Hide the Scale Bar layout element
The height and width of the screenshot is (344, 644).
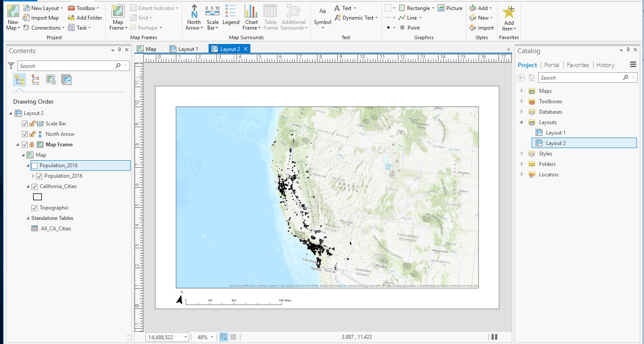(25, 123)
